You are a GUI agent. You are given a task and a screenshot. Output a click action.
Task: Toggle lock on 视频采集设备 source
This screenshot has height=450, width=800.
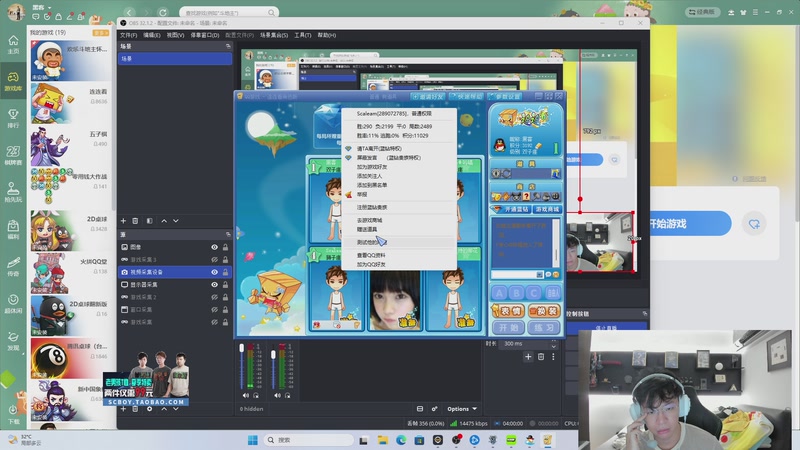(225, 272)
